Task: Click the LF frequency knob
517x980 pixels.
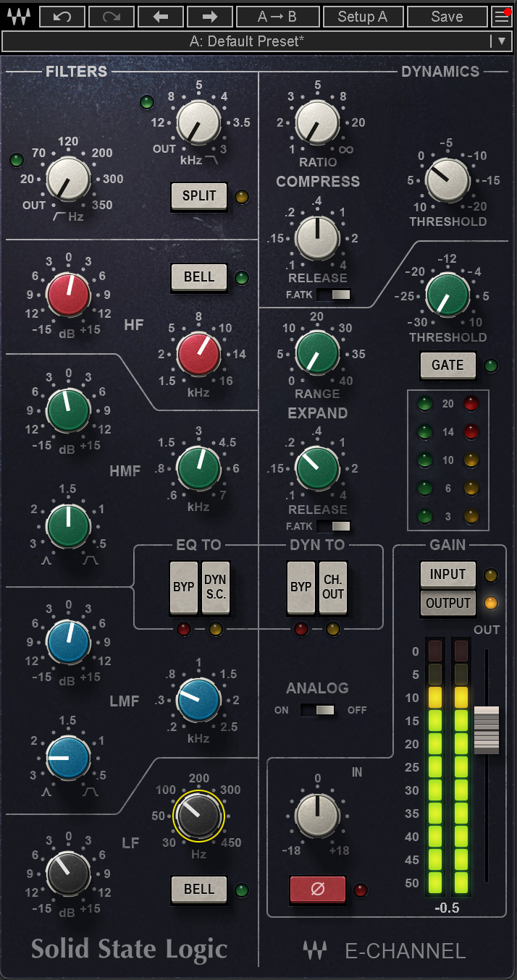Action: pos(199,816)
